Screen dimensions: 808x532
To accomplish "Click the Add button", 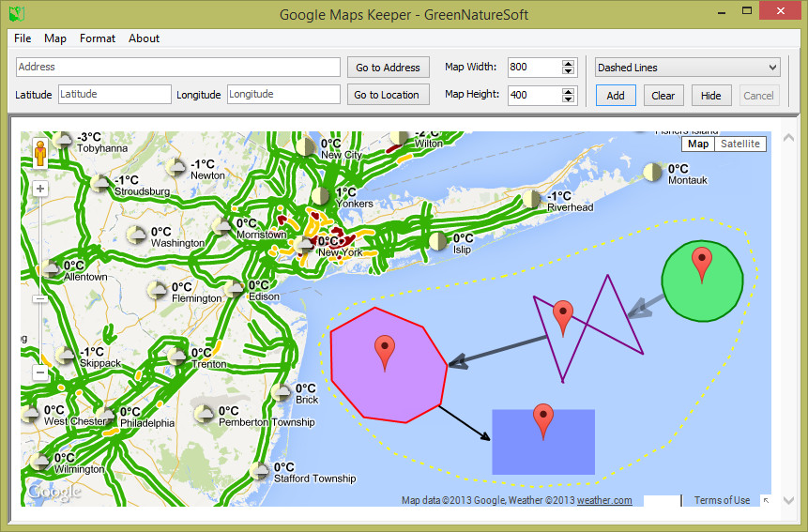I will tap(616, 96).
